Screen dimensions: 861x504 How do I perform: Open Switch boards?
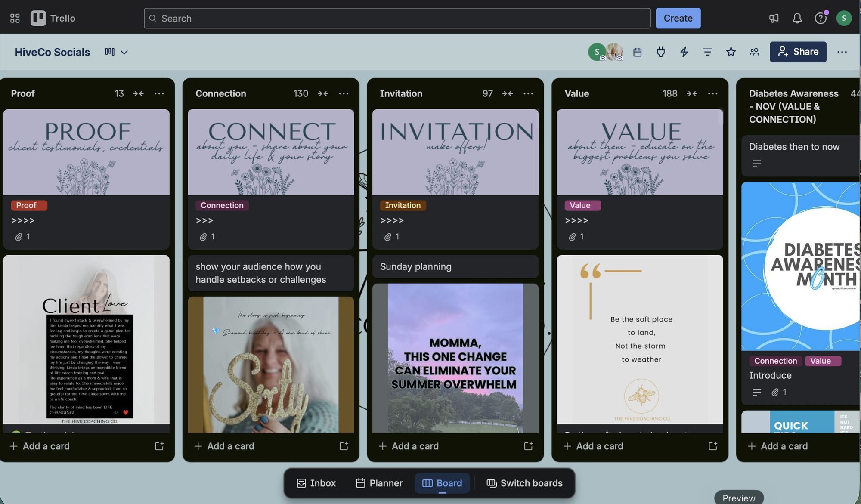[524, 483]
